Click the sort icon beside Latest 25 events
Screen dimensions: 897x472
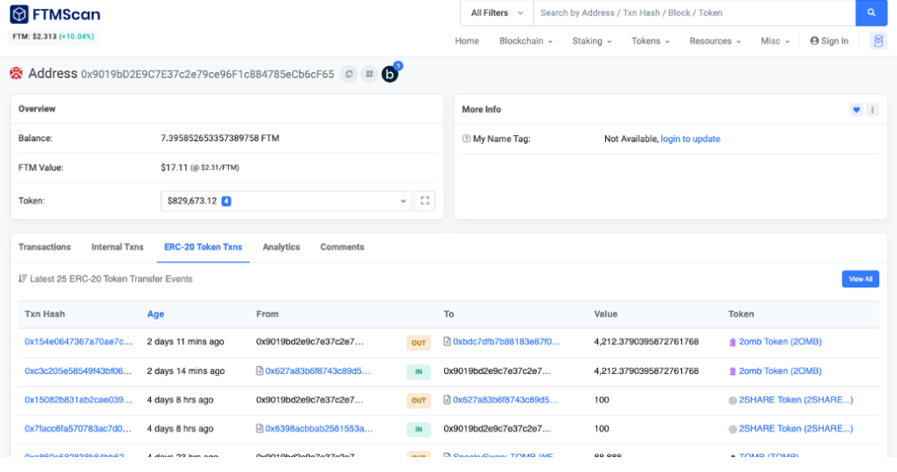coord(23,279)
